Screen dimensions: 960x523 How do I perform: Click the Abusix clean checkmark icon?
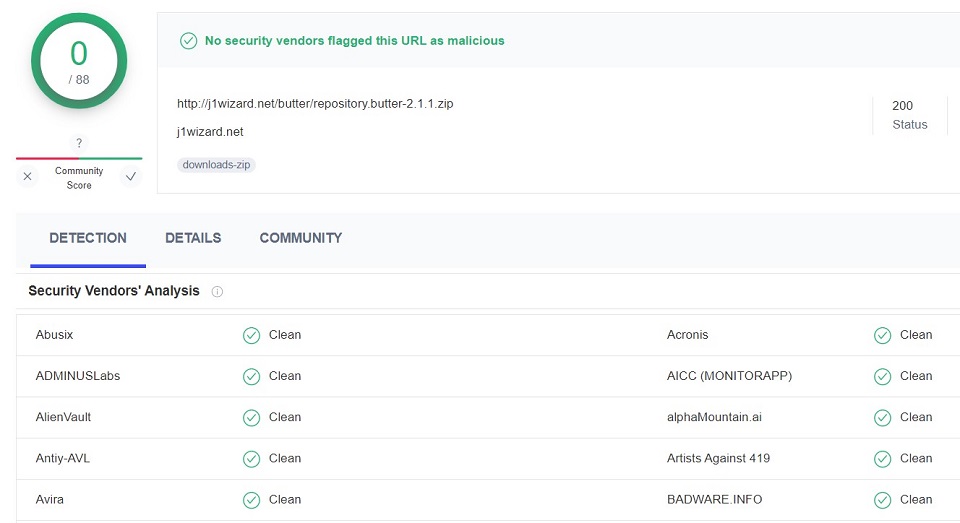(x=252, y=336)
